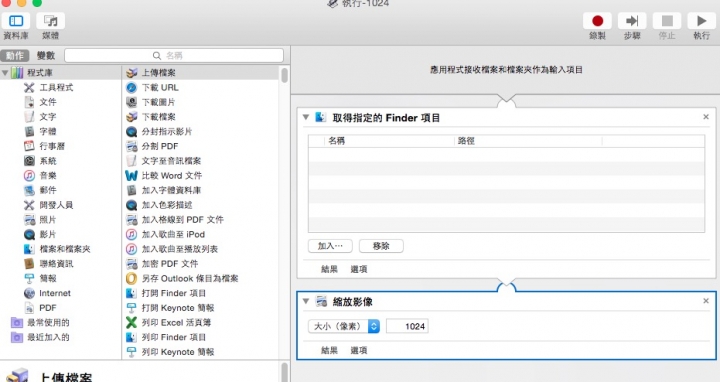Select the 加入字體資料庫 action
The width and height of the screenshot is (720, 382).
point(171,190)
